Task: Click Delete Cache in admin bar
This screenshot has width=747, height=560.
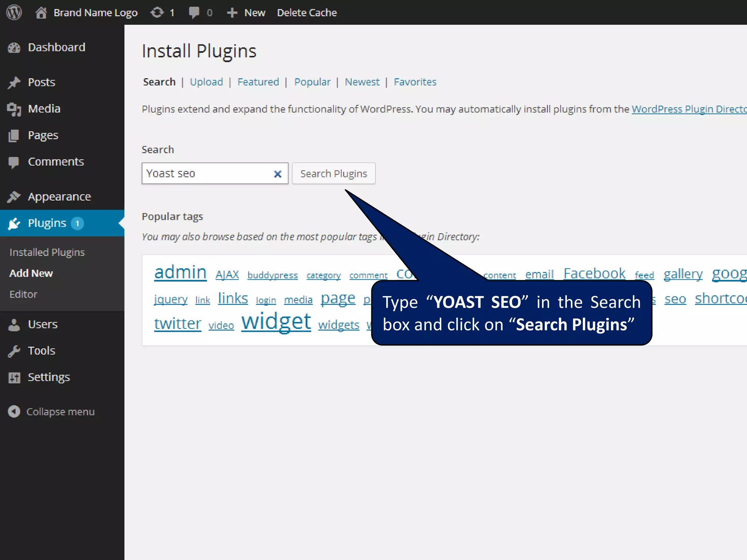Action: click(x=307, y=13)
